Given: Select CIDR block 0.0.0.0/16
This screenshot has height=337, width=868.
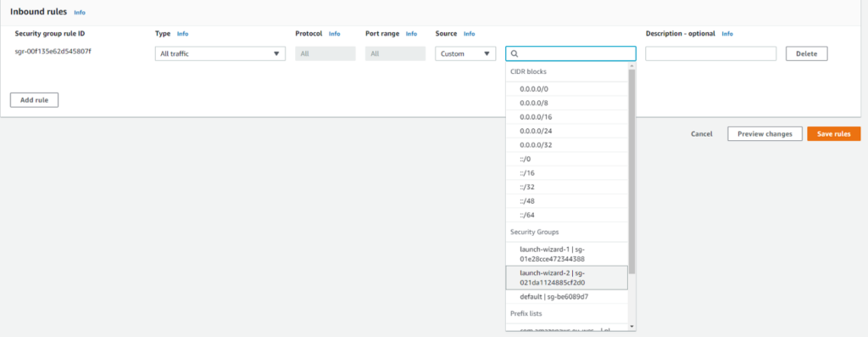Looking at the screenshot, I should click(567, 117).
